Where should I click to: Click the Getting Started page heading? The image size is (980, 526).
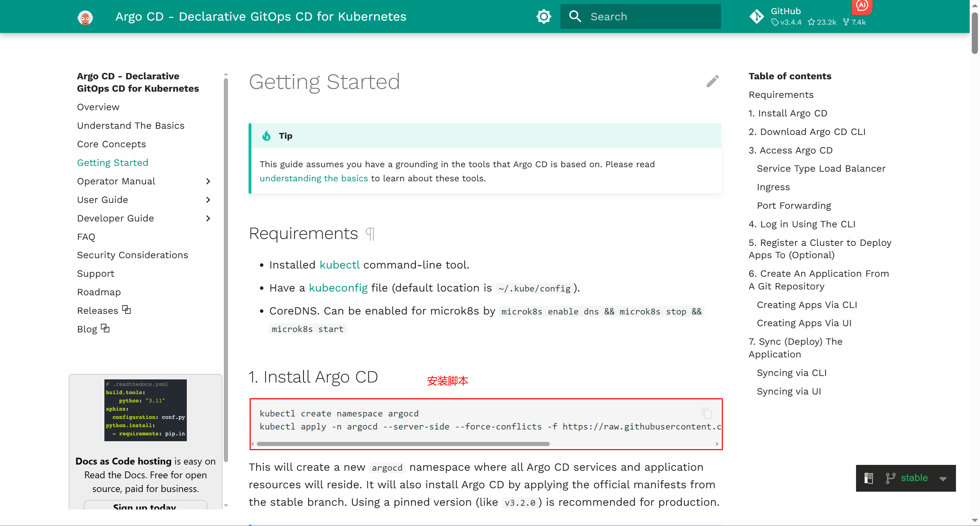click(x=324, y=82)
